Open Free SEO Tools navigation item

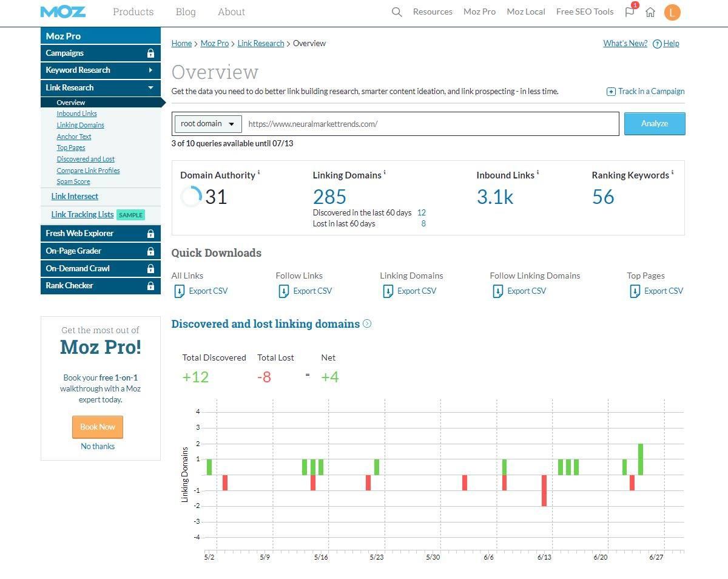point(585,12)
